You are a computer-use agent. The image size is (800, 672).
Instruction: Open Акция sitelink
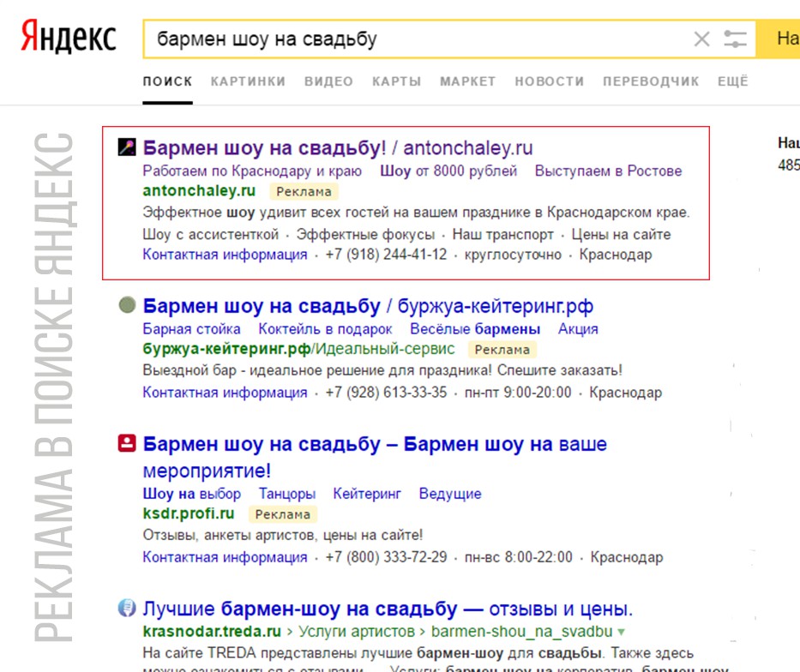tap(578, 329)
